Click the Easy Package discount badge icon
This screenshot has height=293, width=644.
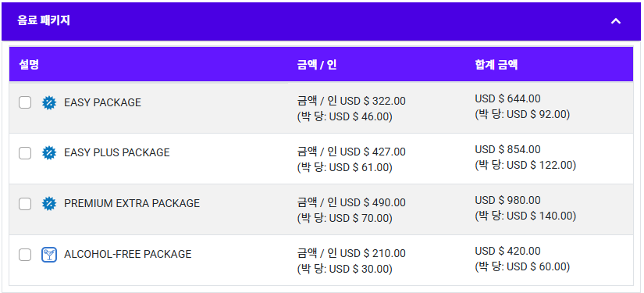tap(49, 102)
